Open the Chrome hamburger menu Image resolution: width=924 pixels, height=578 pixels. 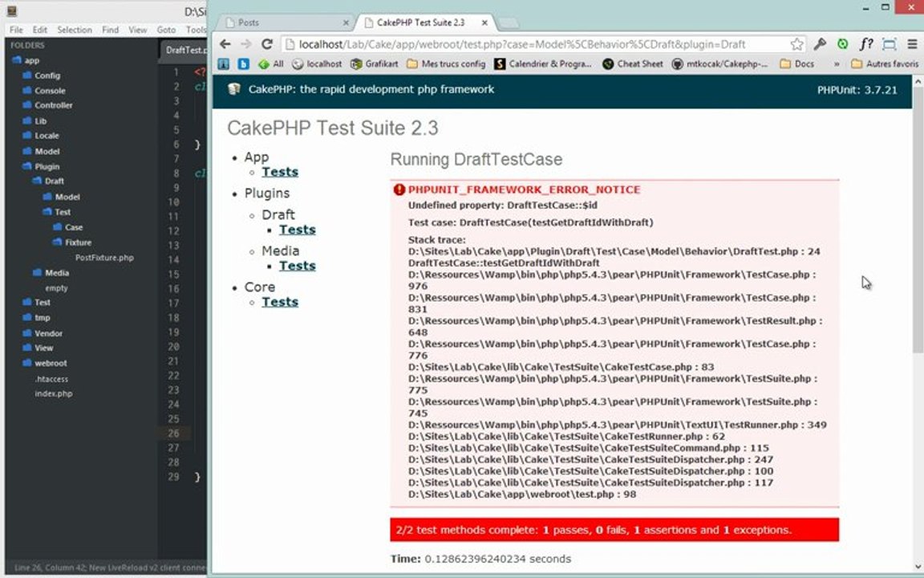point(912,44)
